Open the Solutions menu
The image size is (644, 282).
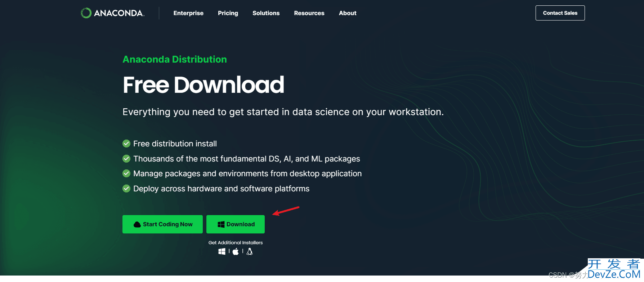point(266,13)
